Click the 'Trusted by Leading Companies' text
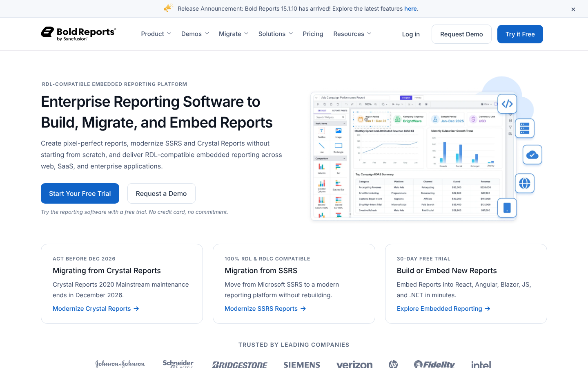 (x=294, y=345)
